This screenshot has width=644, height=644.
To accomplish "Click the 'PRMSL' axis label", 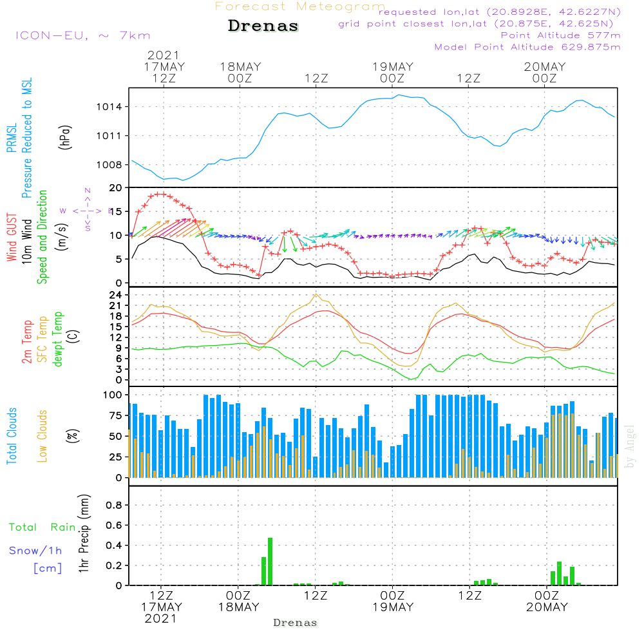I will point(12,138).
